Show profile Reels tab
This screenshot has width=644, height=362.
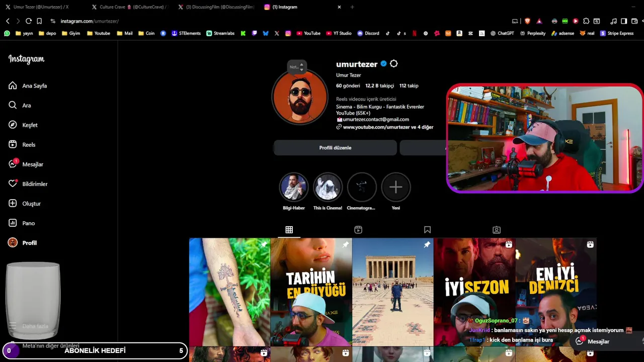pos(358,230)
